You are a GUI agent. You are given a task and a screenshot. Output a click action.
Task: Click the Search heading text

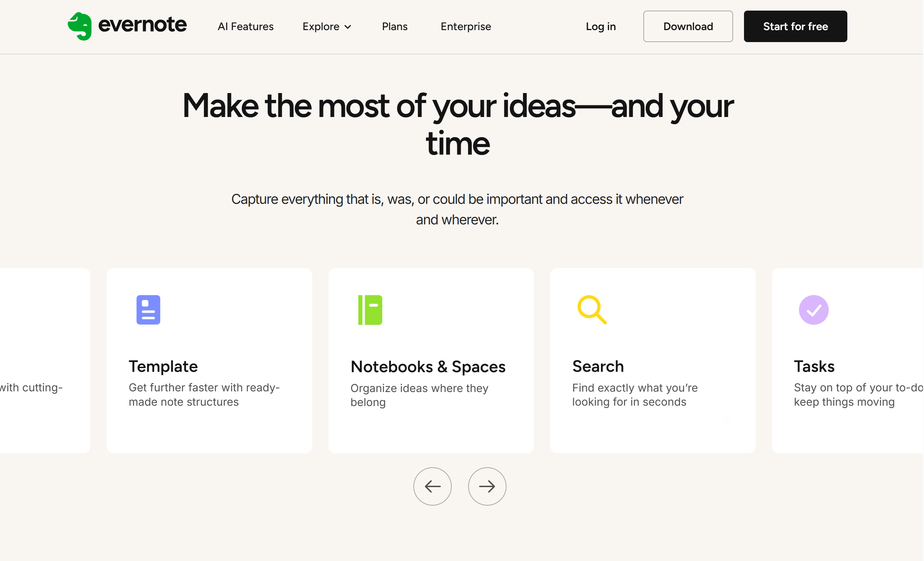tap(598, 366)
